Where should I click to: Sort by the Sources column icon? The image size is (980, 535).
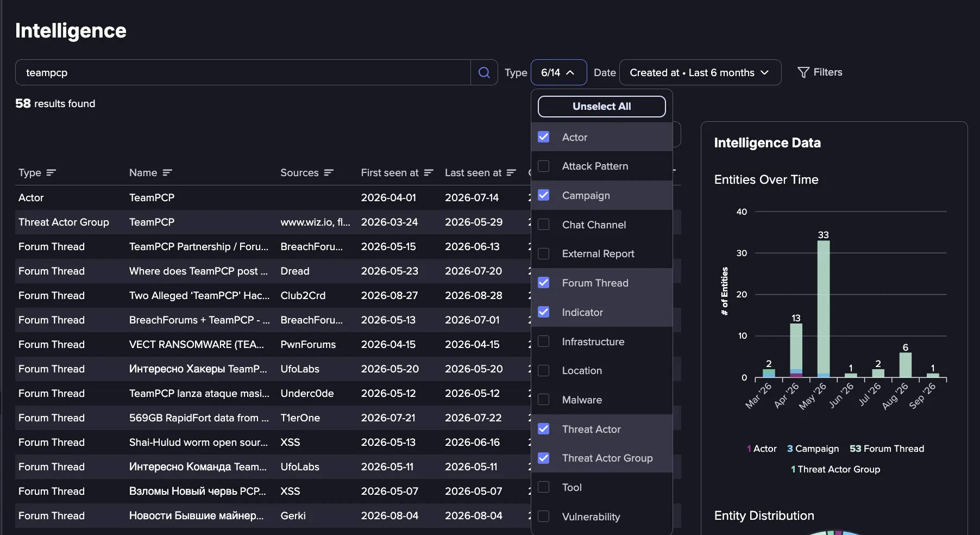(x=329, y=172)
